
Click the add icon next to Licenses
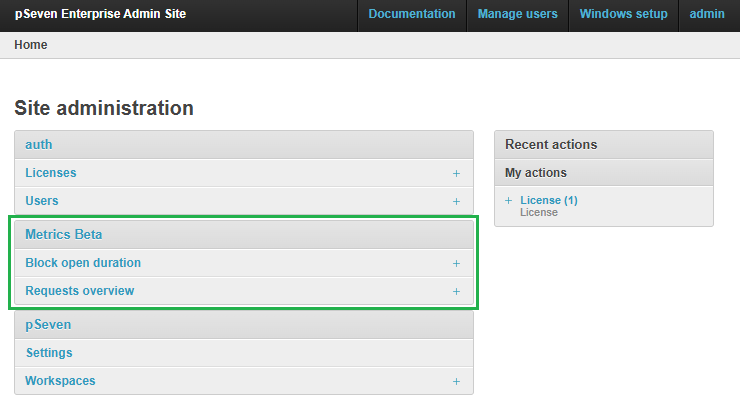coord(456,173)
